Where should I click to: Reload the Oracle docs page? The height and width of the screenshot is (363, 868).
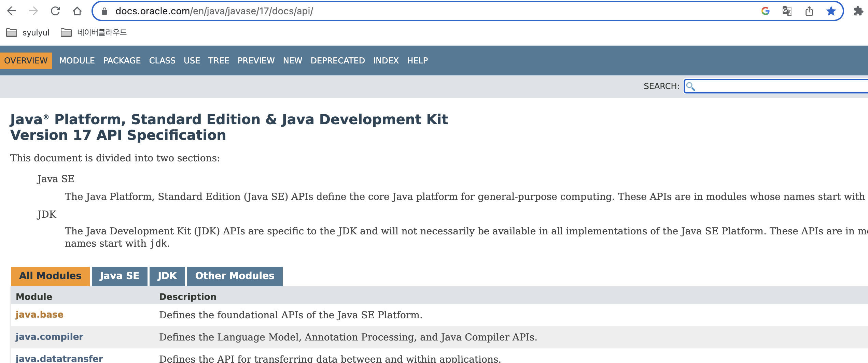(x=55, y=11)
